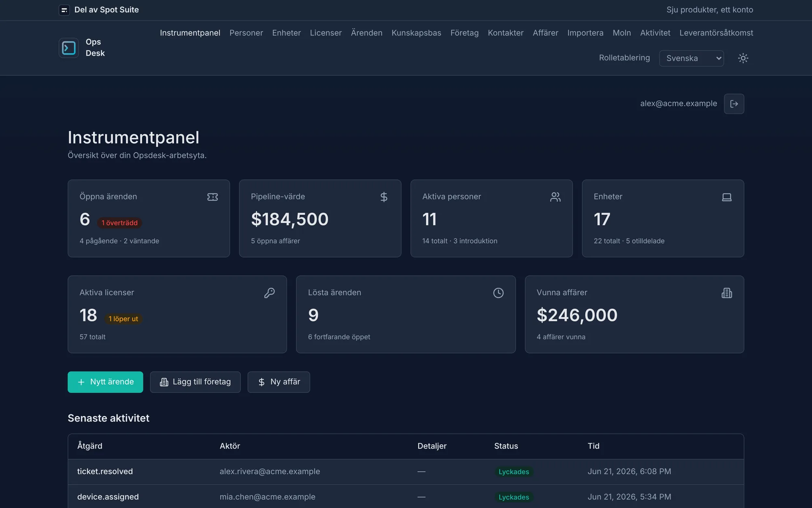Click the Ops Desk terminal logo icon
This screenshot has width=812, height=508.
point(69,48)
